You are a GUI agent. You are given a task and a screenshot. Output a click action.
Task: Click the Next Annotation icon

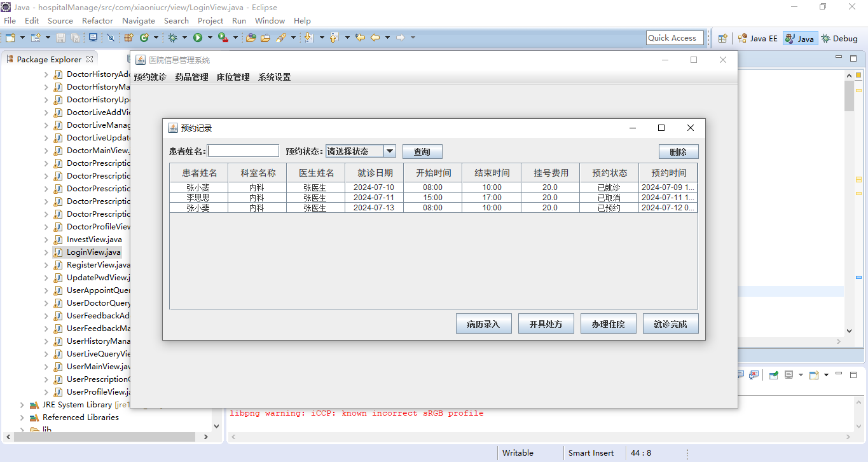point(308,37)
